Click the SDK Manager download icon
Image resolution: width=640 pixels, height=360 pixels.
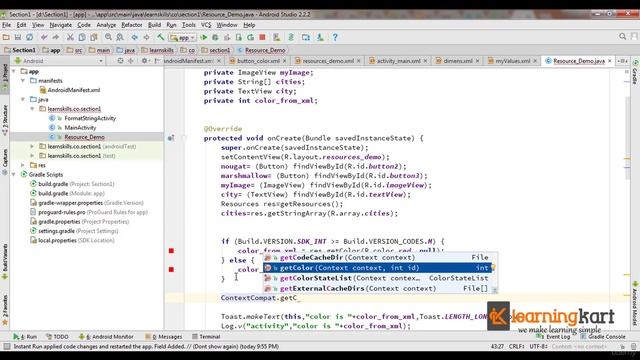pos(320,37)
